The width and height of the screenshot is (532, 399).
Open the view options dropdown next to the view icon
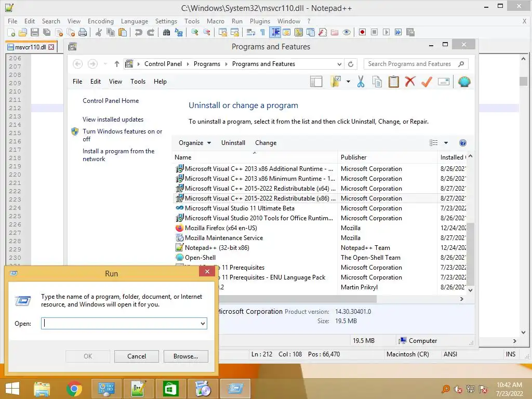click(x=446, y=143)
